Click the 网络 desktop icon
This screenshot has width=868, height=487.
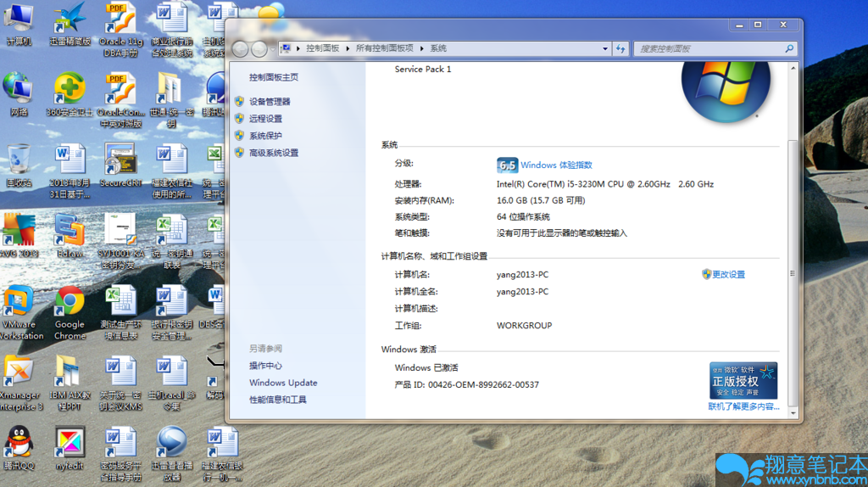(x=19, y=94)
